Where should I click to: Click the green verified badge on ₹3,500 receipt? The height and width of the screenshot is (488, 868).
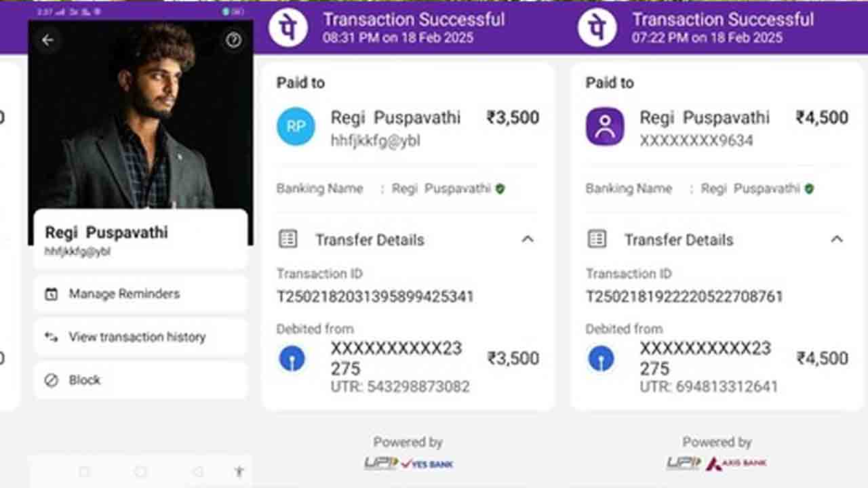[x=500, y=188]
